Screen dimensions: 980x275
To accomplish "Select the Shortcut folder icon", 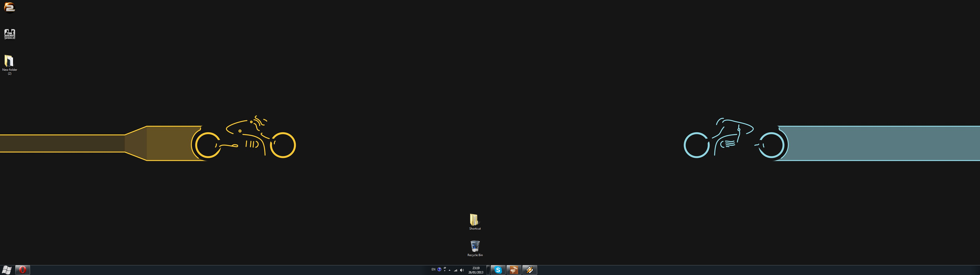I will (474, 219).
